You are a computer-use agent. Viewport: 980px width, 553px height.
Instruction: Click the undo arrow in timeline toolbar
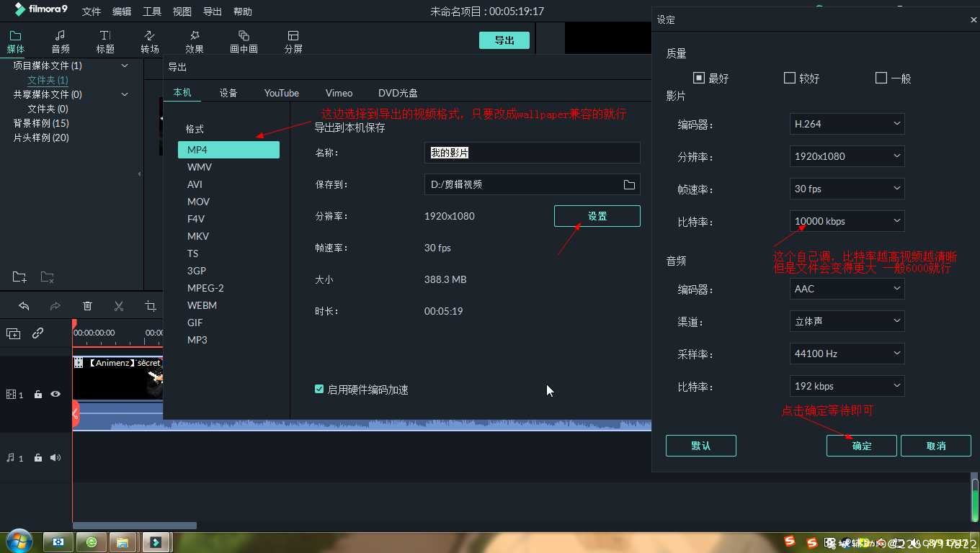pos(24,306)
